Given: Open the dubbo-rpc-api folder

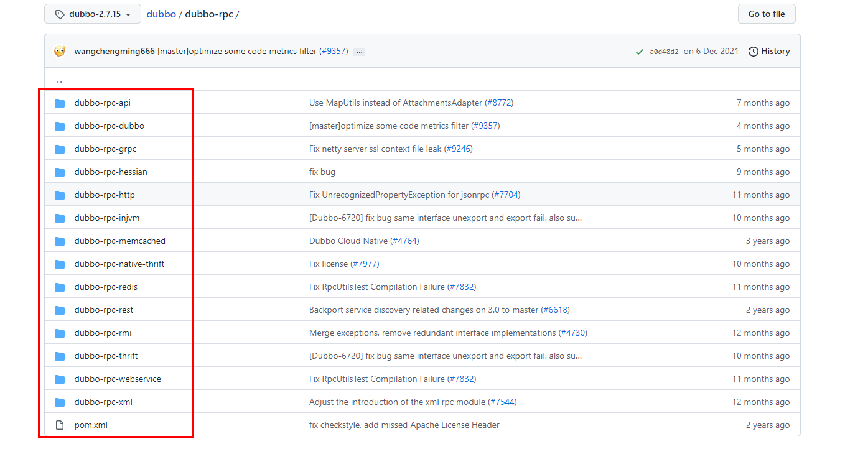Looking at the screenshot, I should [103, 103].
